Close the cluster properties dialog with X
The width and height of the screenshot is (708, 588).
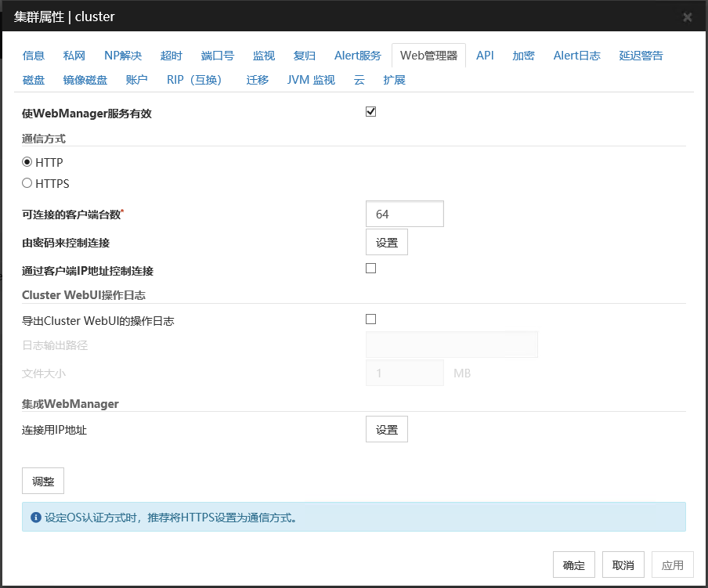[x=687, y=16]
